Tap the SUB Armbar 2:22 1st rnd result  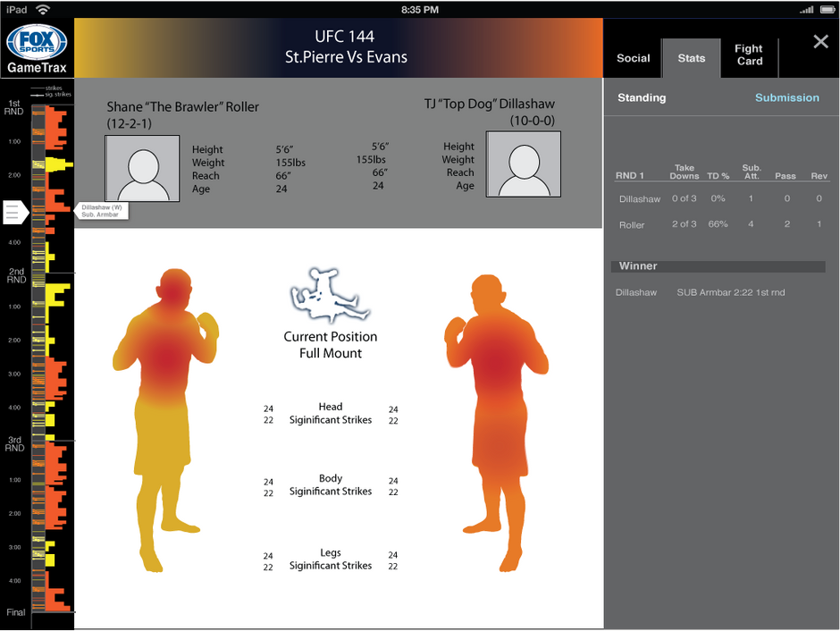coord(731,292)
